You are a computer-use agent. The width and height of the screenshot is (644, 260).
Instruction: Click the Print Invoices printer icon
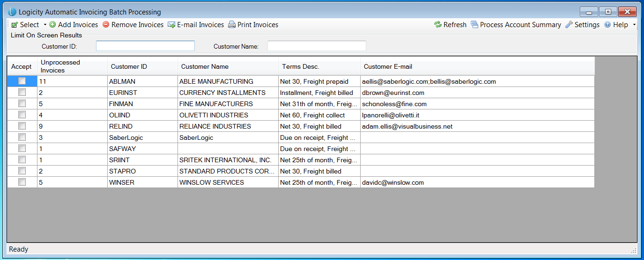[232, 25]
